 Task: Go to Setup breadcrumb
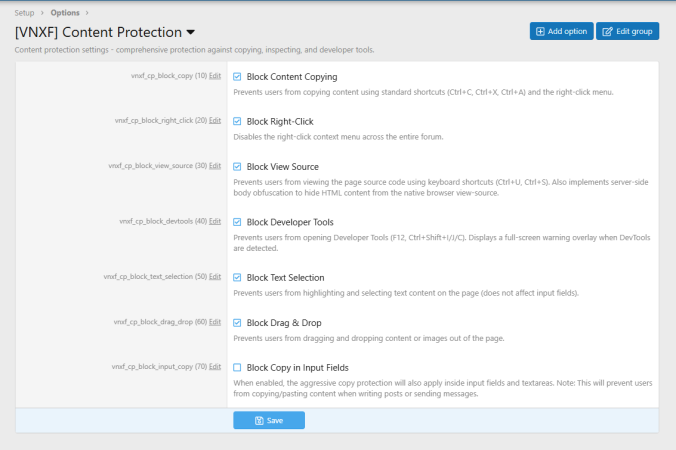tap(24, 13)
